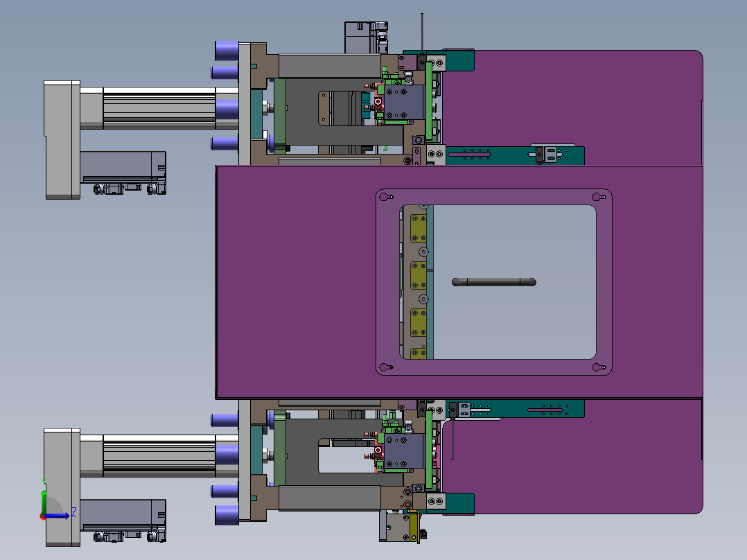Pick the bottom servo motor near the triad
This screenshot has height=560, width=747.
pos(123,515)
